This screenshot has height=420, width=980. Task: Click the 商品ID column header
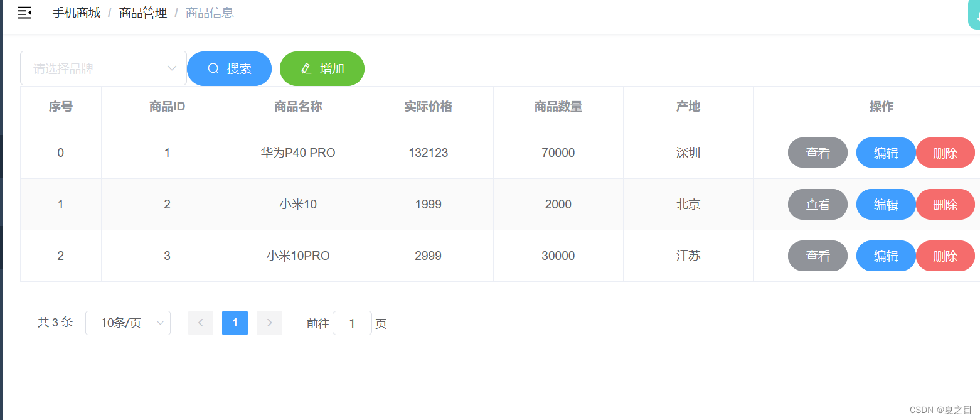pyautogui.click(x=167, y=107)
